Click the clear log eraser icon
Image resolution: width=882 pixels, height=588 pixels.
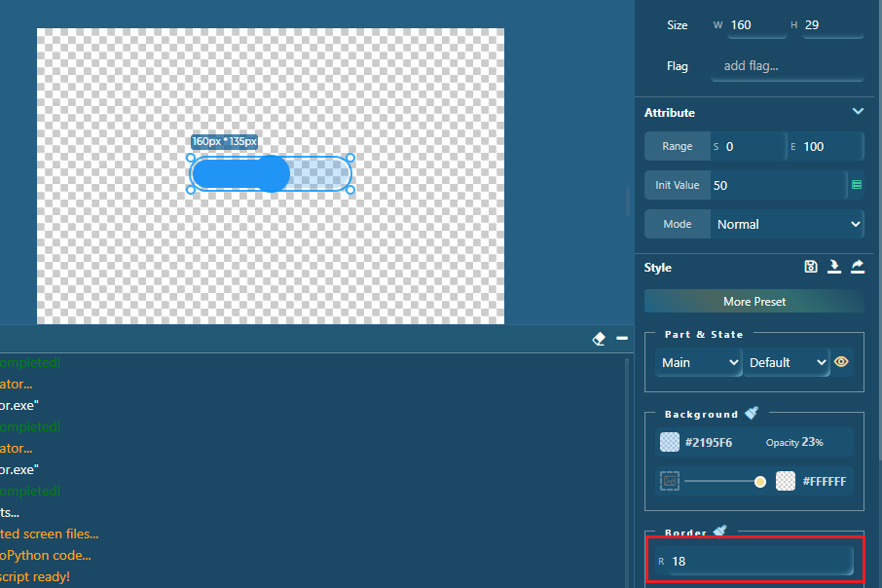click(x=599, y=339)
